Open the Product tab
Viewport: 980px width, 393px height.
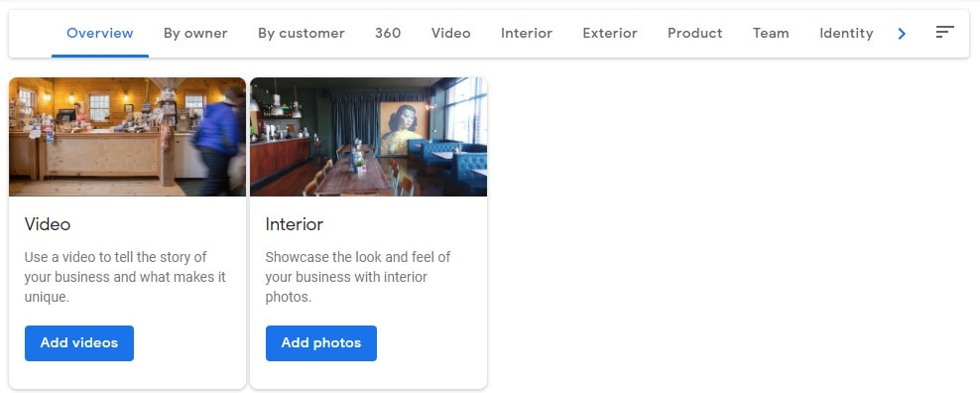pos(695,33)
